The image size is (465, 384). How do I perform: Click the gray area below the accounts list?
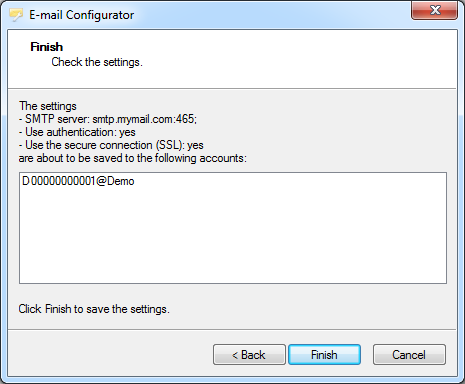click(300, 307)
